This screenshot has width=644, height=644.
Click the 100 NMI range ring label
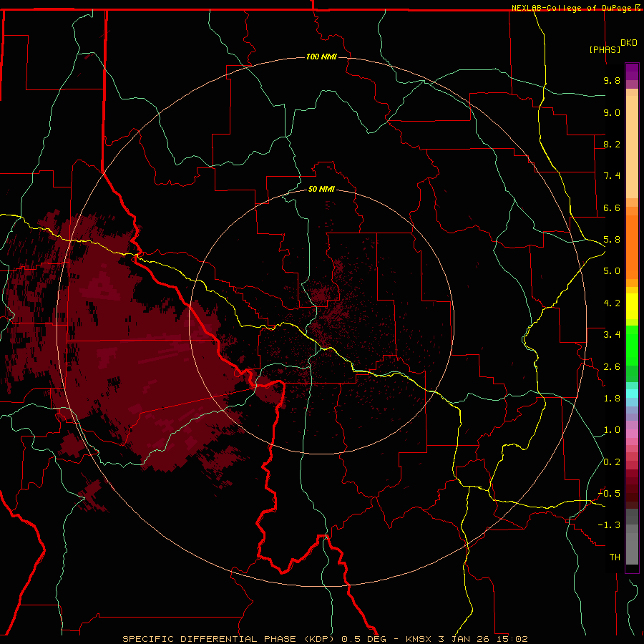click(321, 57)
